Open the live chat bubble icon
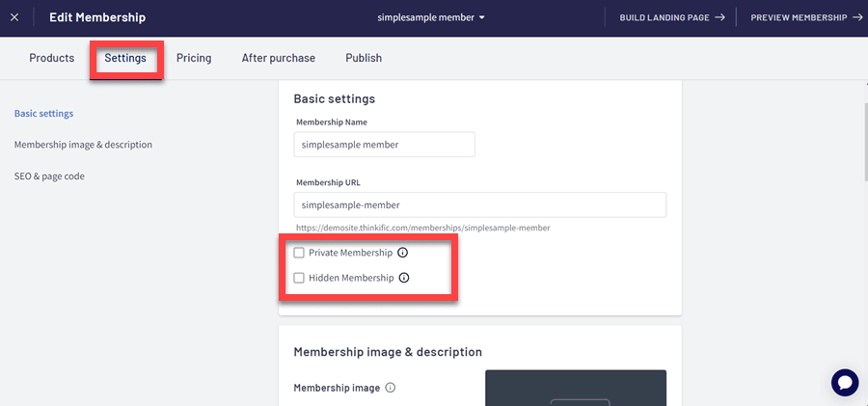This screenshot has width=868, height=406. click(x=844, y=382)
